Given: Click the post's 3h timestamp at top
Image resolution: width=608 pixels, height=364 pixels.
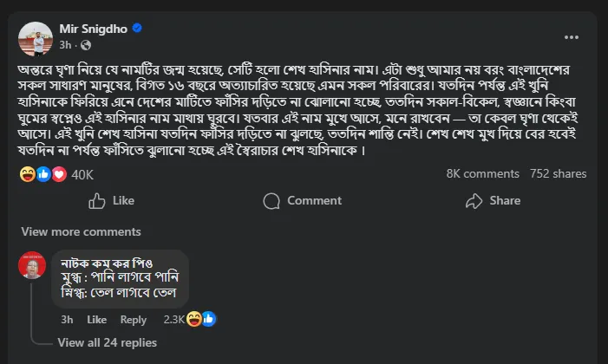Looking at the screenshot, I should pos(65,44).
